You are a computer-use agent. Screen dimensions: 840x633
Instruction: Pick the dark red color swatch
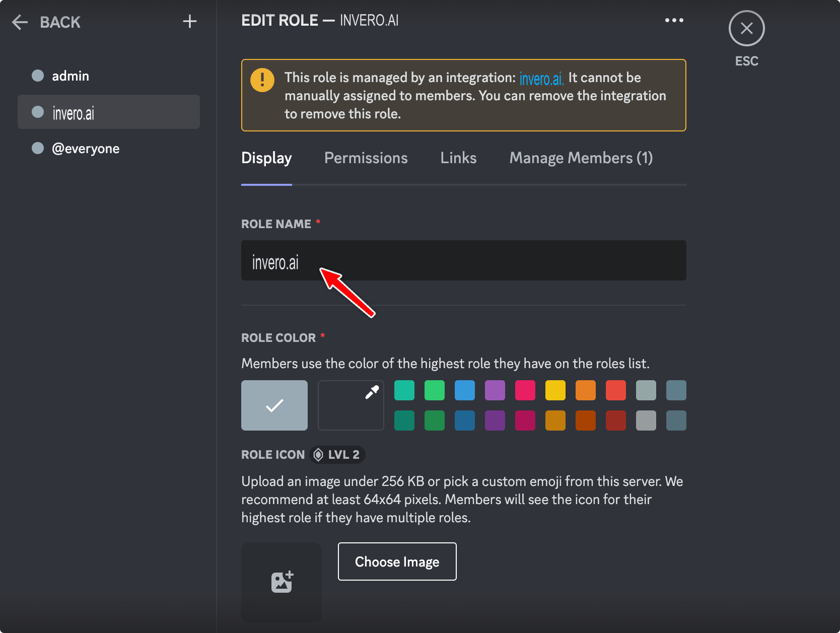[616, 420]
